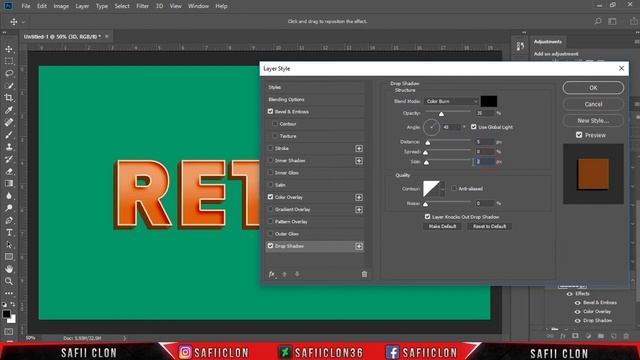640x360 pixels.
Task: Open the Layer menu
Action: [82, 6]
